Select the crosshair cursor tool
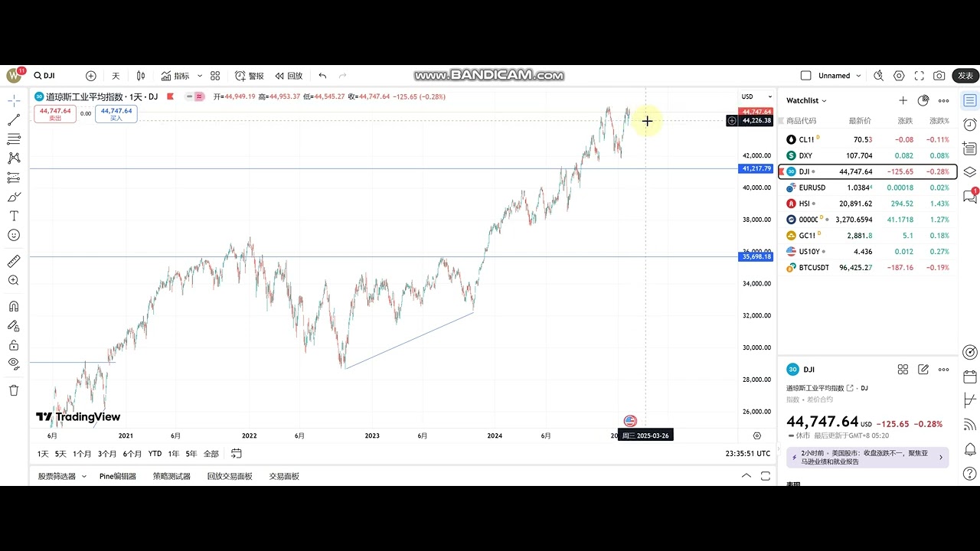The image size is (980, 551). [14, 100]
